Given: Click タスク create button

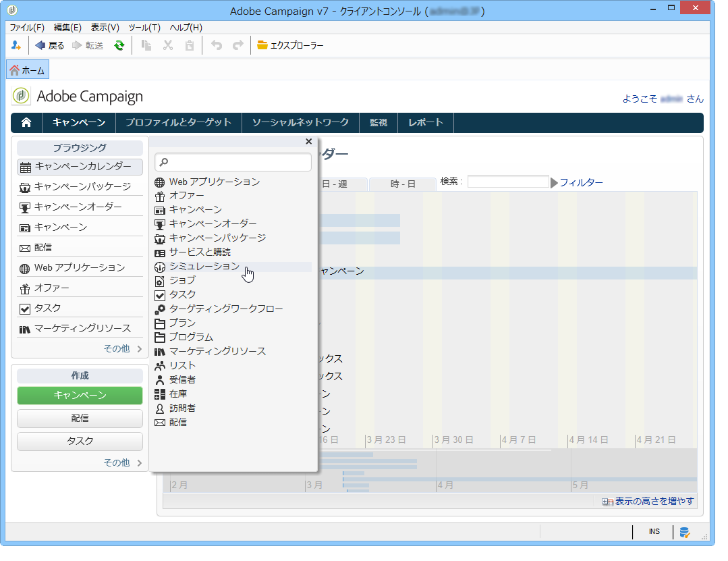Looking at the screenshot, I should (80, 442).
